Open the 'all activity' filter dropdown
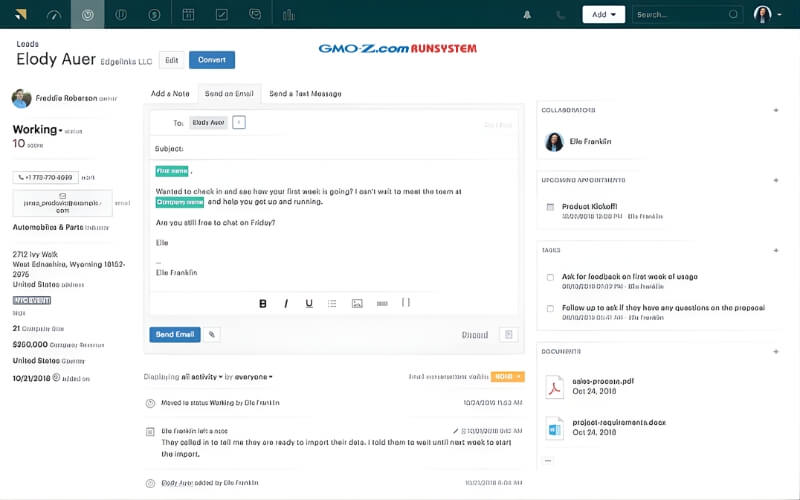The height and width of the screenshot is (500, 800). pyautogui.click(x=202, y=377)
